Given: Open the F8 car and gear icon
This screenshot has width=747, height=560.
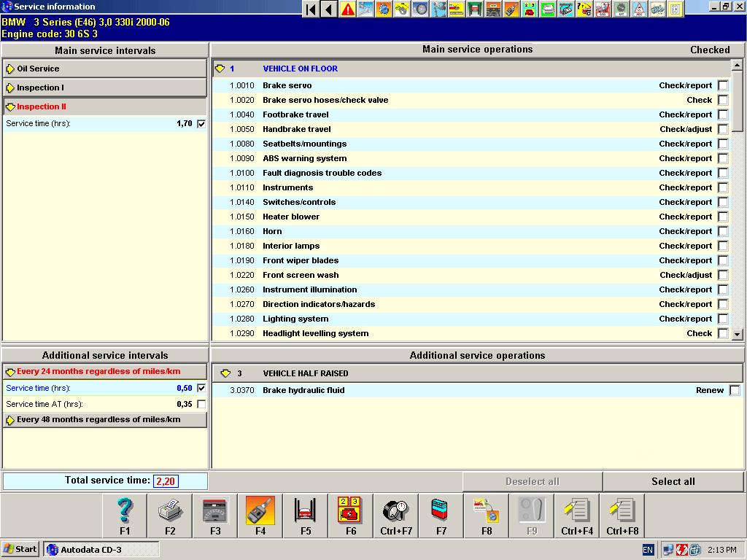Looking at the screenshot, I should 487,516.
